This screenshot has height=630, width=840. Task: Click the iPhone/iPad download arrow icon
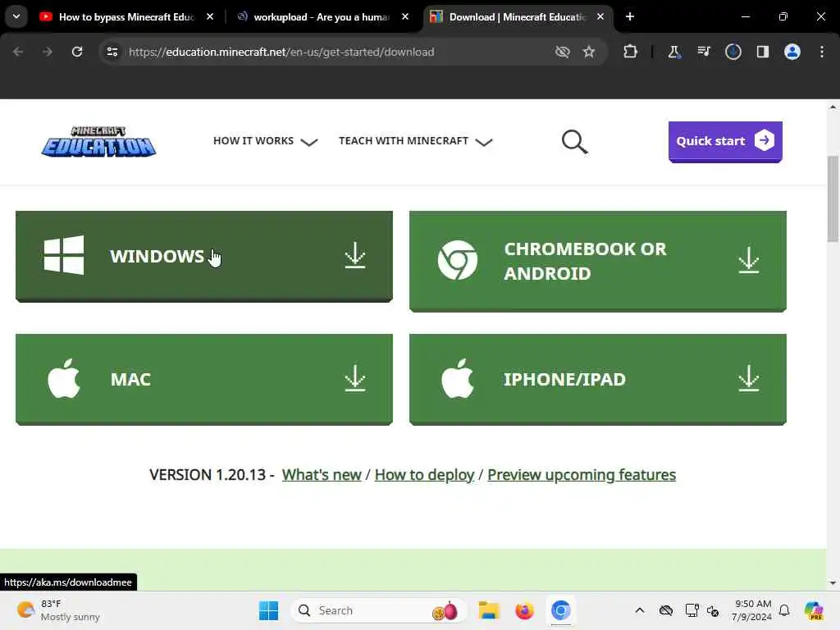(x=748, y=379)
